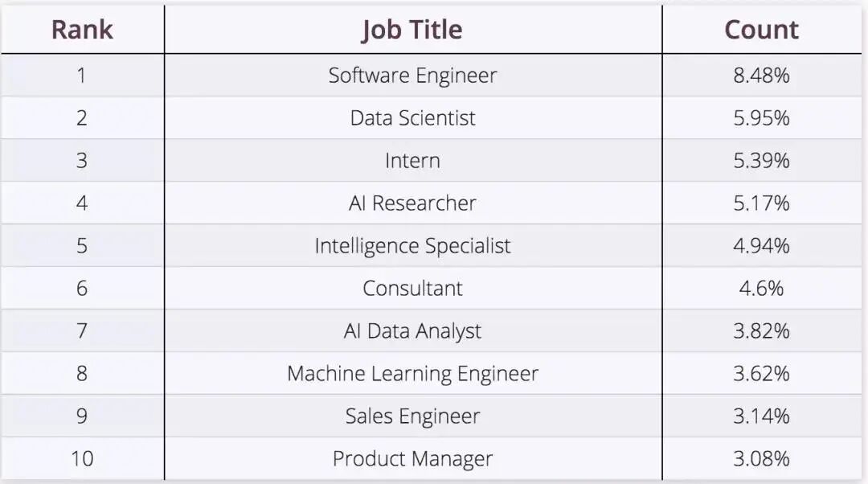Click the AI Data Analyst cell
Image resolution: width=868 pixels, height=484 pixels.
click(412, 331)
